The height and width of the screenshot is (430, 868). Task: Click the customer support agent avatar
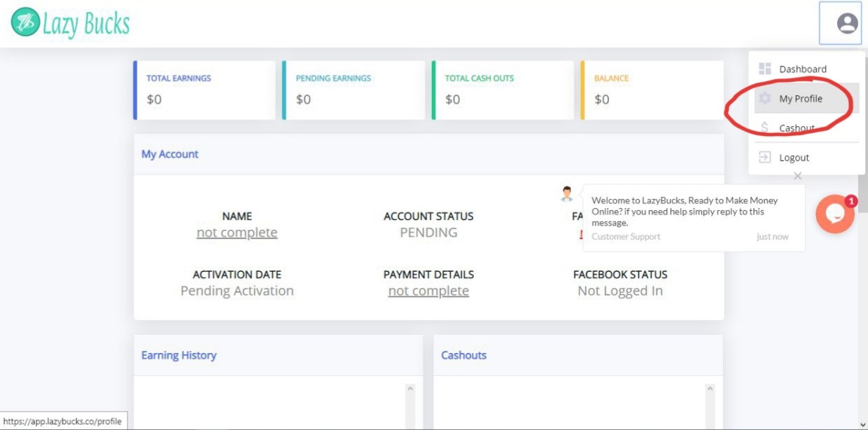click(567, 194)
